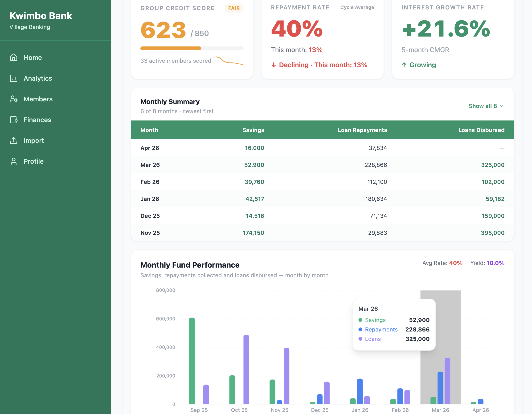The image size is (532, 414).
Task: Click the blue Repayments dot in tooltip
Action: coord(360,330)
